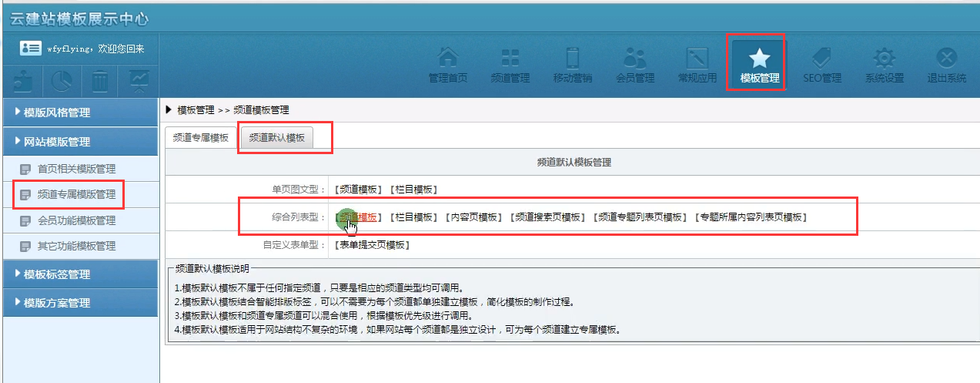Open 内容页模板 link in 综合列表型 row
Image resolution: width=980 pixels, height=383 pixels.
click(474, 217)
